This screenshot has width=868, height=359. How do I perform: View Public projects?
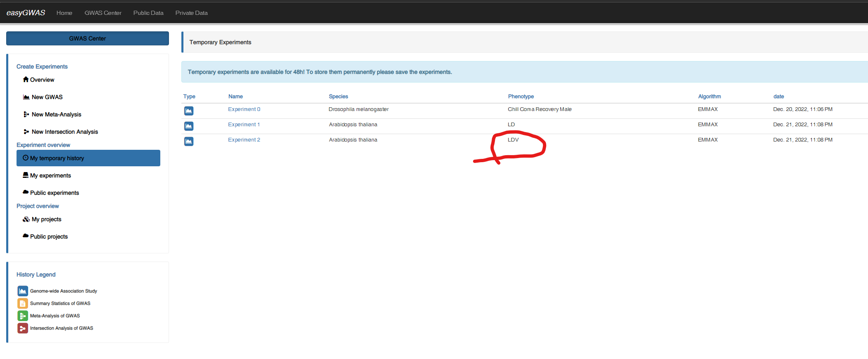click(x=49, y=236)
